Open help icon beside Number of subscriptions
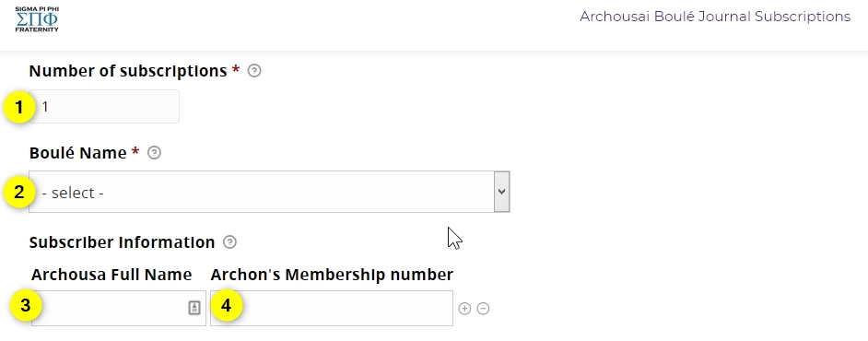This screenshot has width=868, height=341. tap(254, 71)
